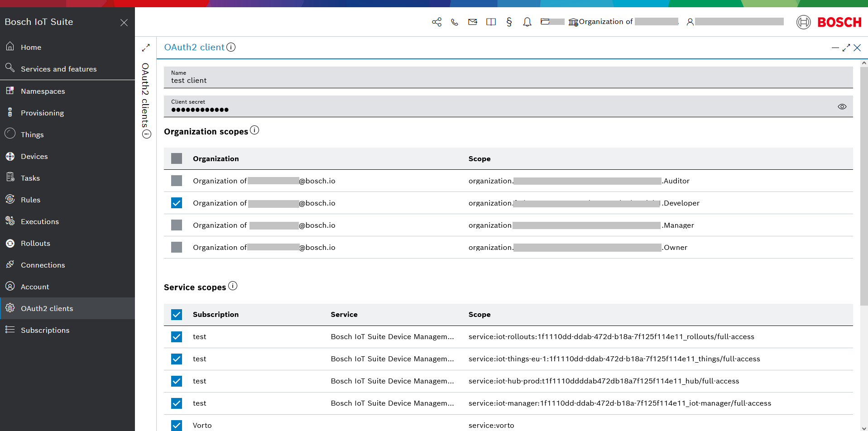868x431 pixels.
Task: Minimize the OAuth2 client panel
Action: pyautogui.click(x=835, y=48)
